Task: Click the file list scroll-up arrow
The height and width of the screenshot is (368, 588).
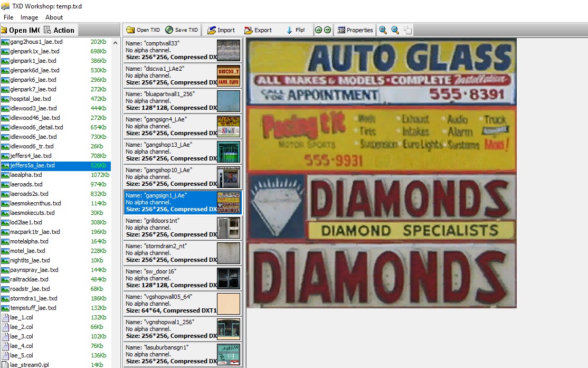Action: pyautogui.click(x=116, y=43)
